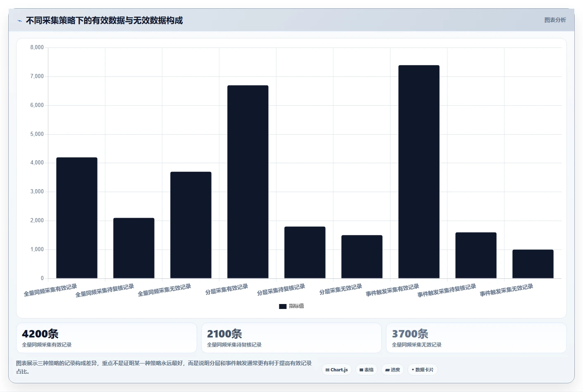The height and width of the screenshot is (392, 583).
Task: Click the x-axis label 分层采集无效记录
Action: pyautogui.click(x=341, y=289)
